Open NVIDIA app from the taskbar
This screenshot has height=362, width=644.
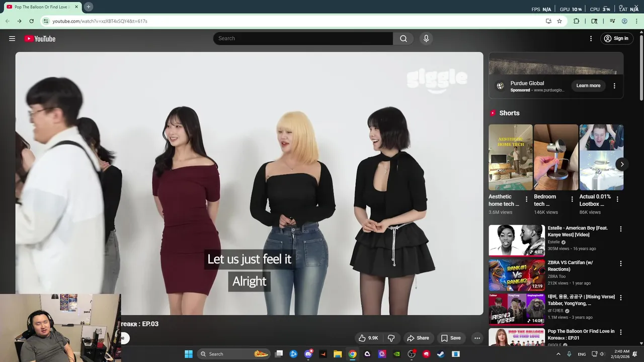(396, 354)
